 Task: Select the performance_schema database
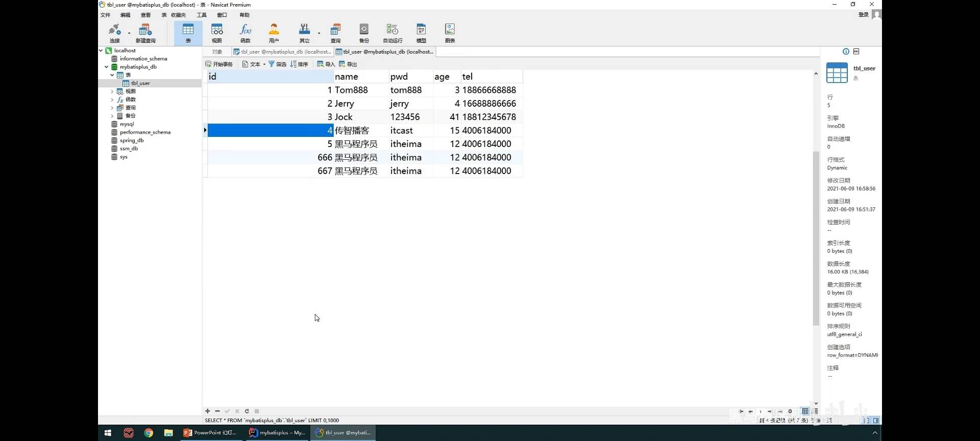[145, 132]
